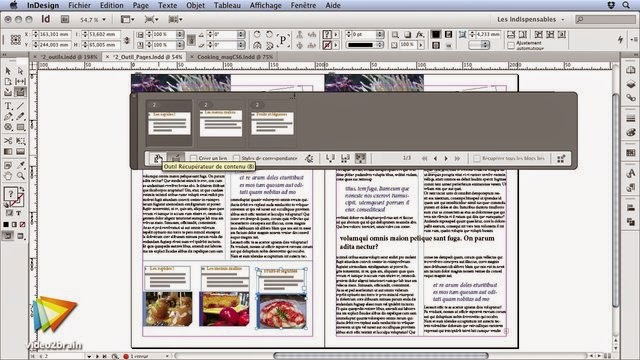Viewport: 640px width, 360px height.
Task: Click the reference point locator grid
Action: [16, 40]
